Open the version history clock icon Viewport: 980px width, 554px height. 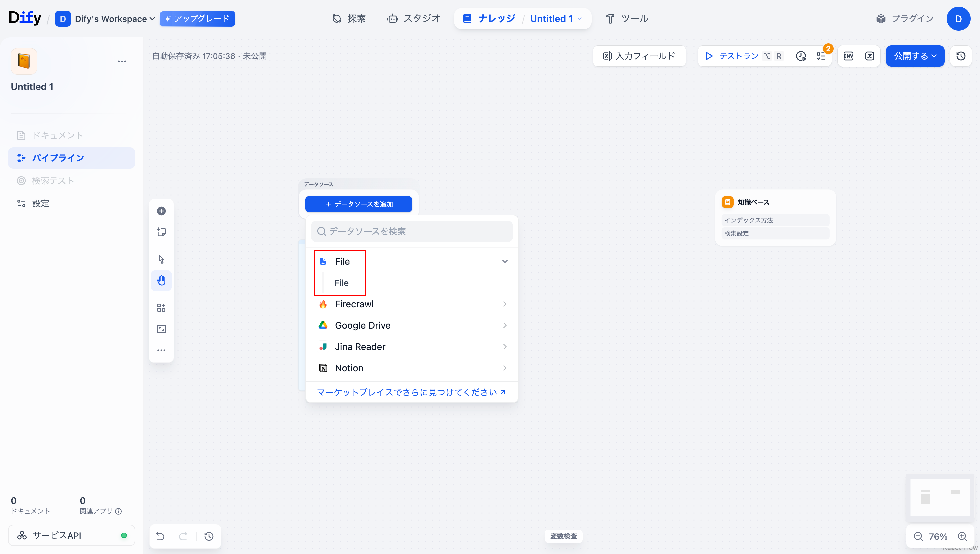961,56
